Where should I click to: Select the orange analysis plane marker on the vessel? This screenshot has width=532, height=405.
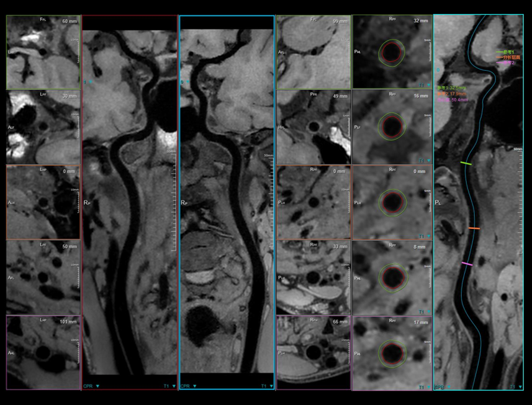474,229
